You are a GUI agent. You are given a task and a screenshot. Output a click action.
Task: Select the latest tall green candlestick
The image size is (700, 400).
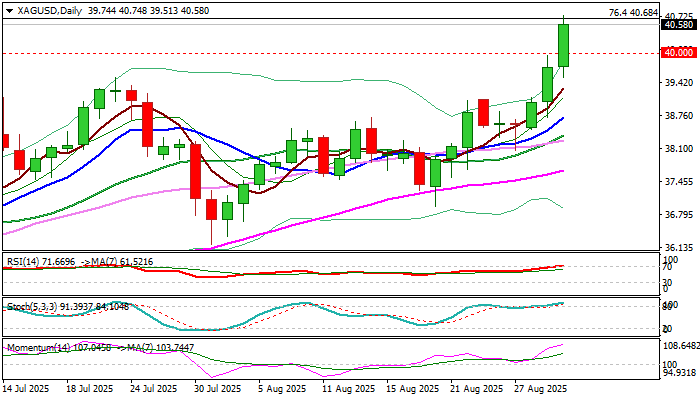563,45
